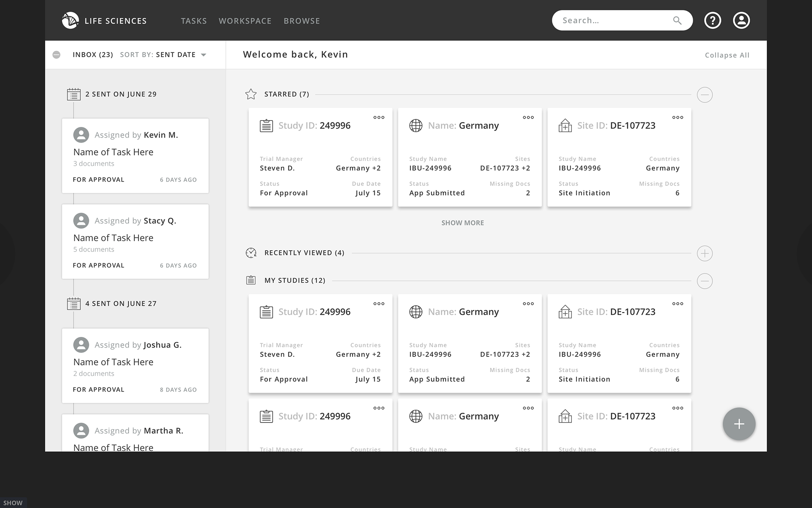Click calendar icon for June 29 group

74,94
